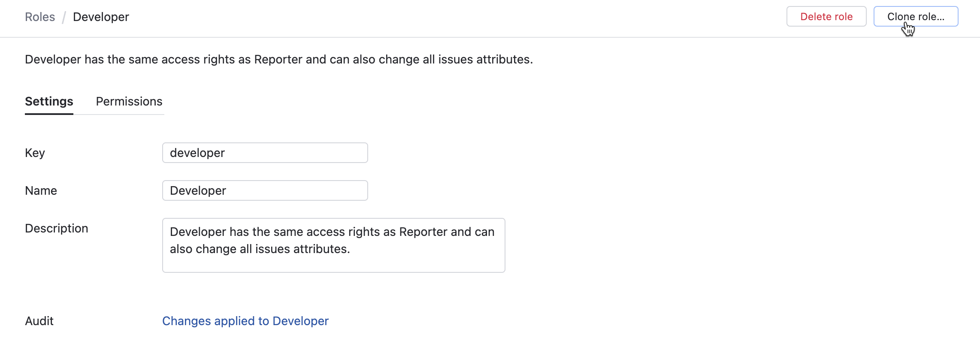The image size is (980, 350).
Task: Focus the Key input field
Action: click(265, 153)
